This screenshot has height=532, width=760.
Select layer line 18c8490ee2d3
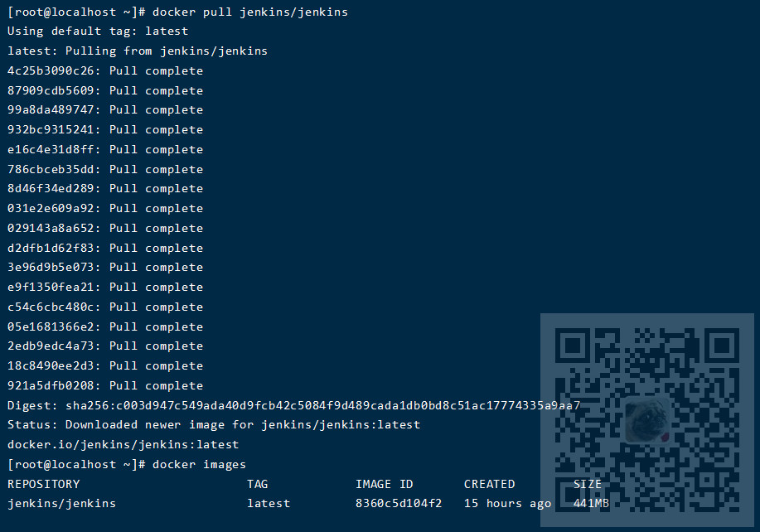(105, 365)
